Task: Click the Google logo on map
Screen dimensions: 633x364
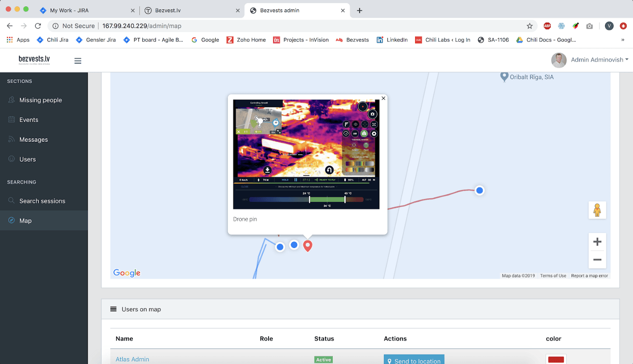Action: tap(127, 273)
